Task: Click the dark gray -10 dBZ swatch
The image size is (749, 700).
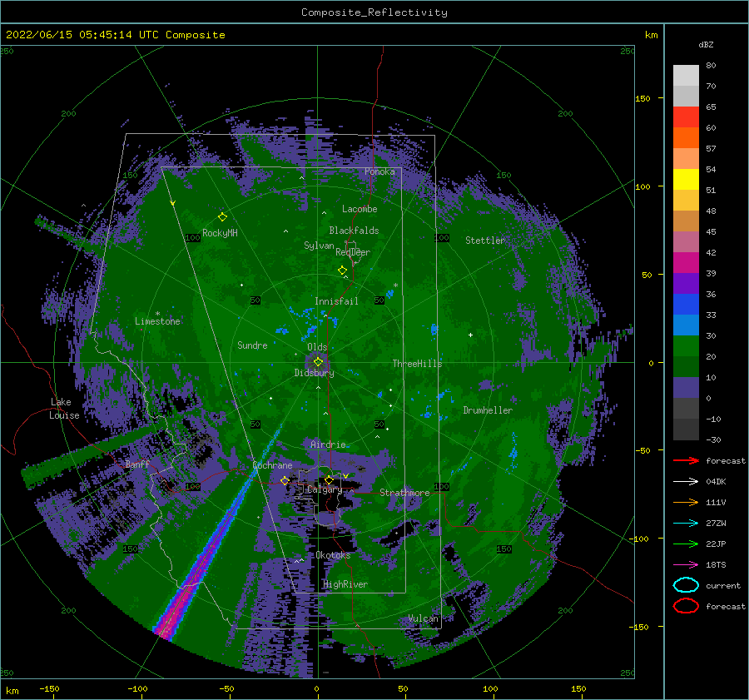Action: (686, 429)
